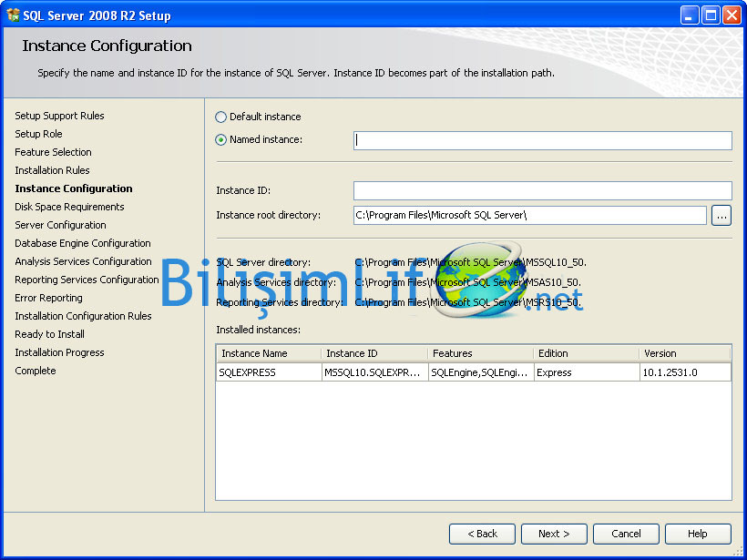Screen dimensions: 747x560
Task: Click the 10.1.2531.0 version cell
Action: 686,372
